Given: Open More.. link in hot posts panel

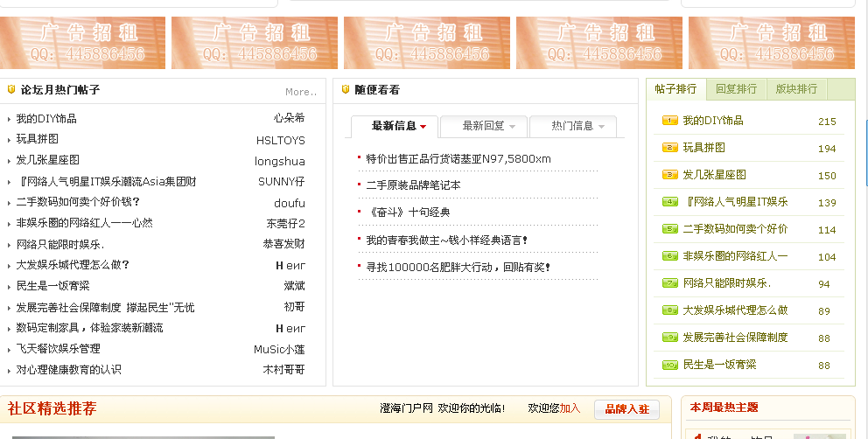Looking at the screenshot, I should [301, 92].
